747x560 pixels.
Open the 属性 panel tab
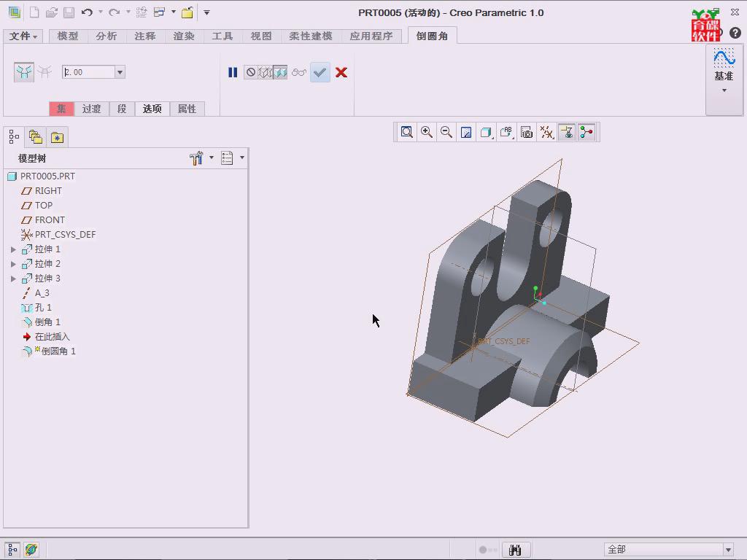pyautogui.click(x=187, y=109)
